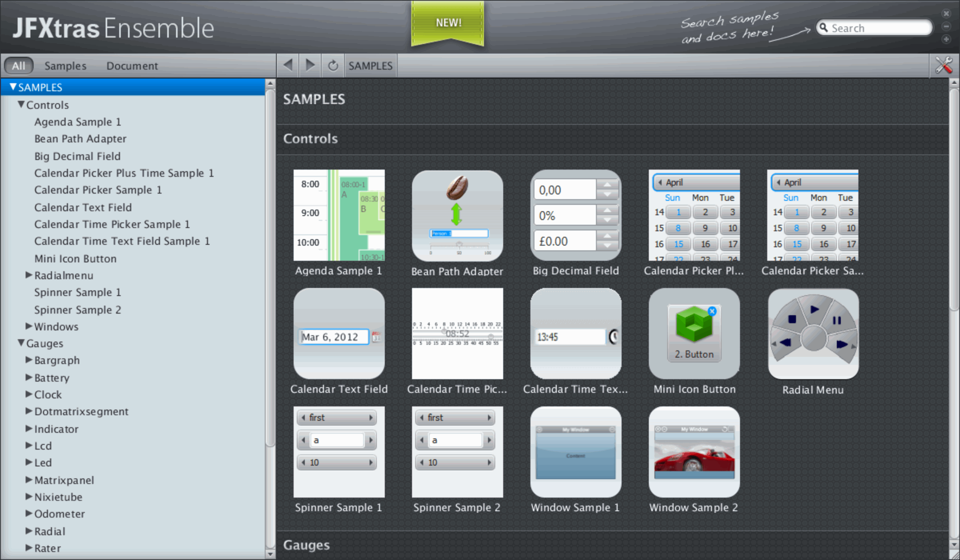
Task: Select Calendar Text Field in tree
Action: click(83, 207)
